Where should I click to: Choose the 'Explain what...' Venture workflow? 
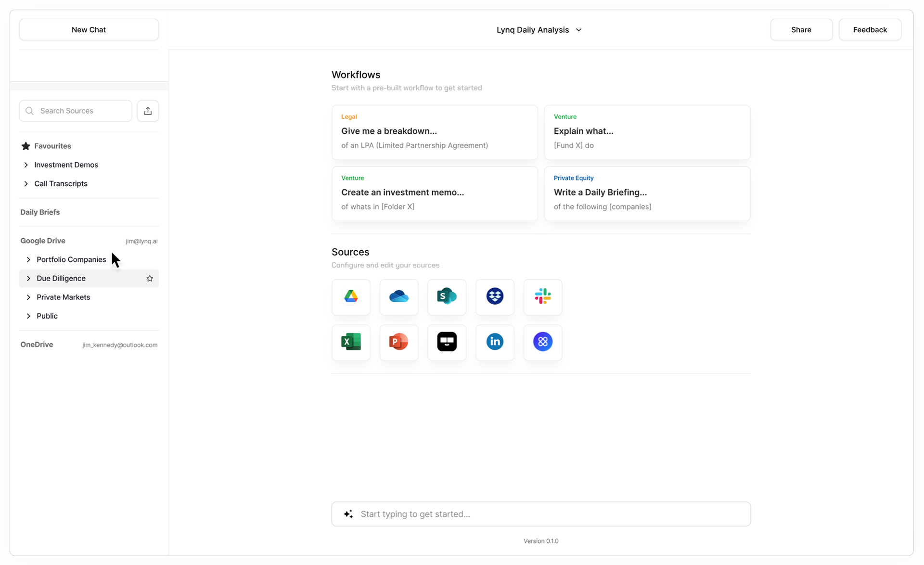[x=647, y=132]
